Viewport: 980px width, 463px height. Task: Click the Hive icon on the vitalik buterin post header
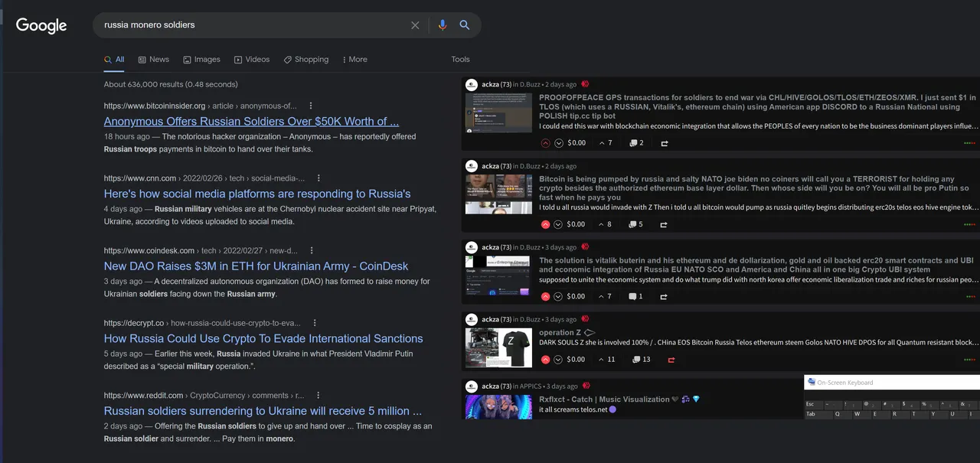(x=585, y=247)
